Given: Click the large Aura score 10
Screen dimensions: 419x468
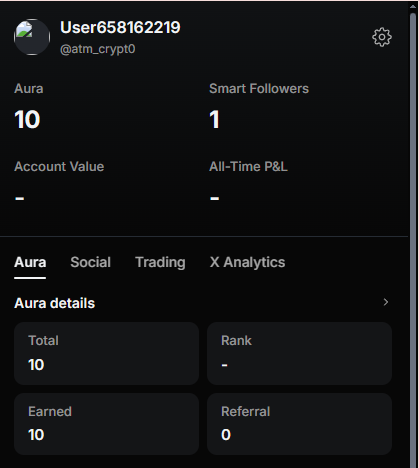Looking at the screenshot, I should [x=27, y=119].
